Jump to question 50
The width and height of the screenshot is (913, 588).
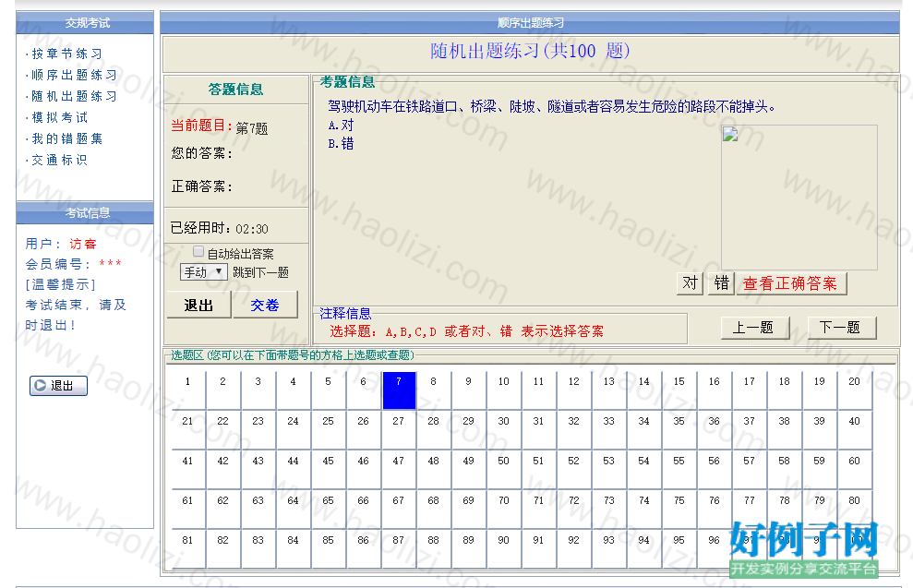click(x=504, y=470)
